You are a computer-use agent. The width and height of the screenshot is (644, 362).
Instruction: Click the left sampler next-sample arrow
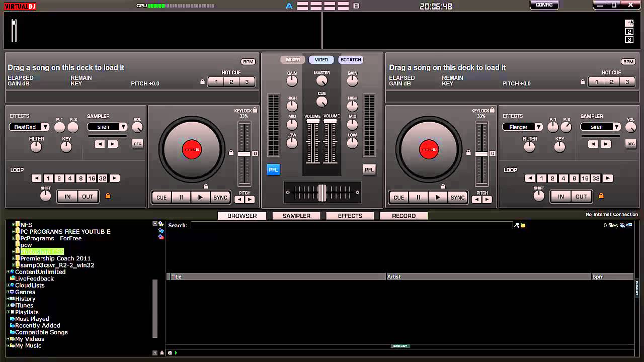(113, 144)
